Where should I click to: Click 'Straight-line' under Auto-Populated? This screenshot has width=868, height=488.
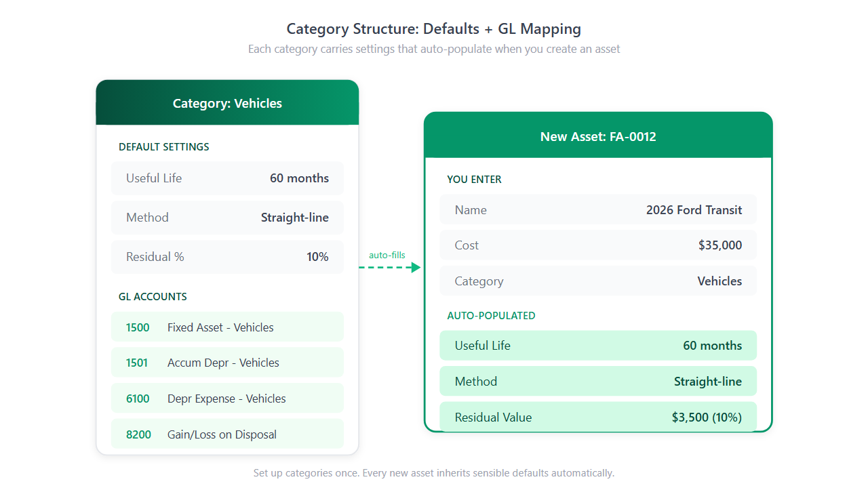708,382
